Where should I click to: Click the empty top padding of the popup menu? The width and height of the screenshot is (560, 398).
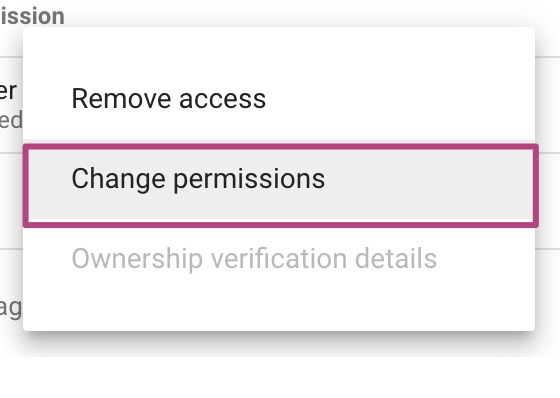(279, 43)
